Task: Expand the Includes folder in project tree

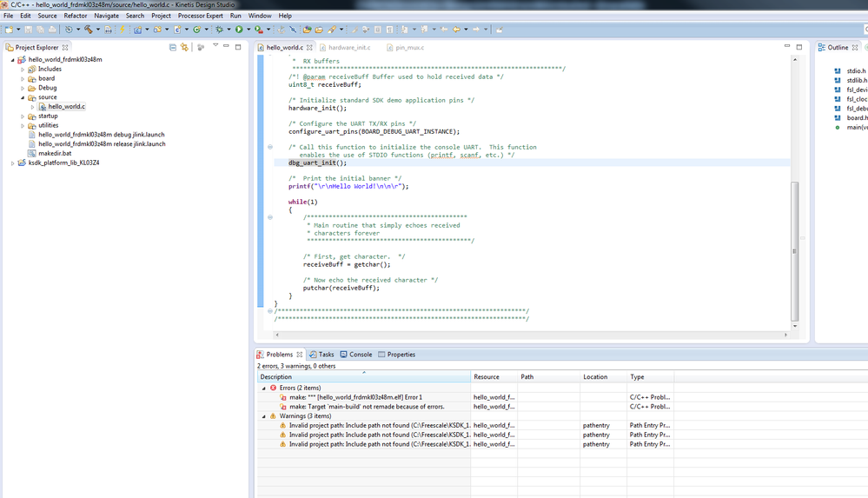Action: tap(23, 70)
